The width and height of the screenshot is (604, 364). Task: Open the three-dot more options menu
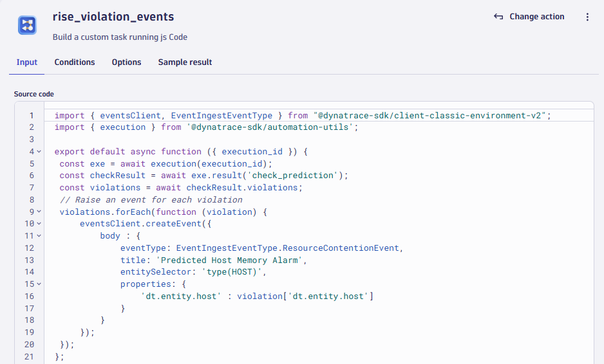(587, 17)
